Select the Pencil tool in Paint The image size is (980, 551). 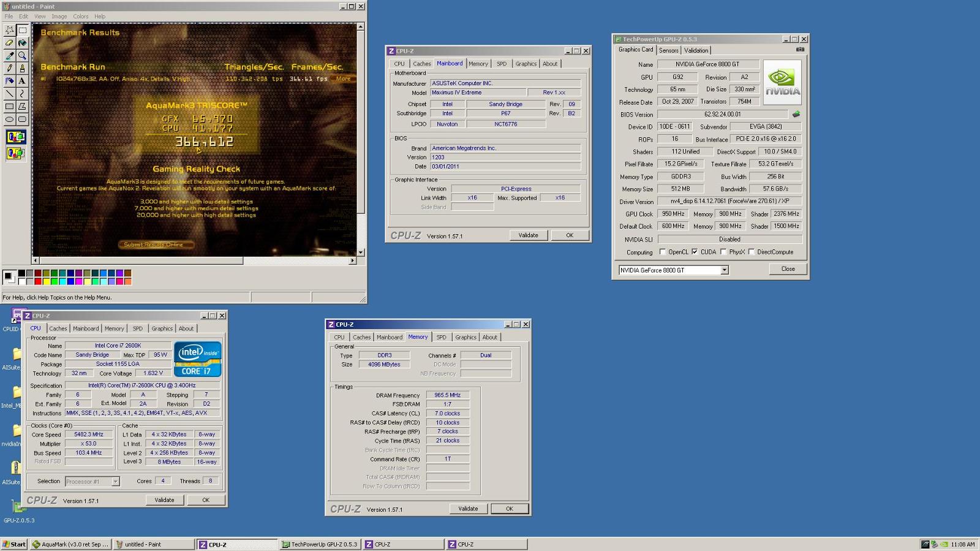9,69
